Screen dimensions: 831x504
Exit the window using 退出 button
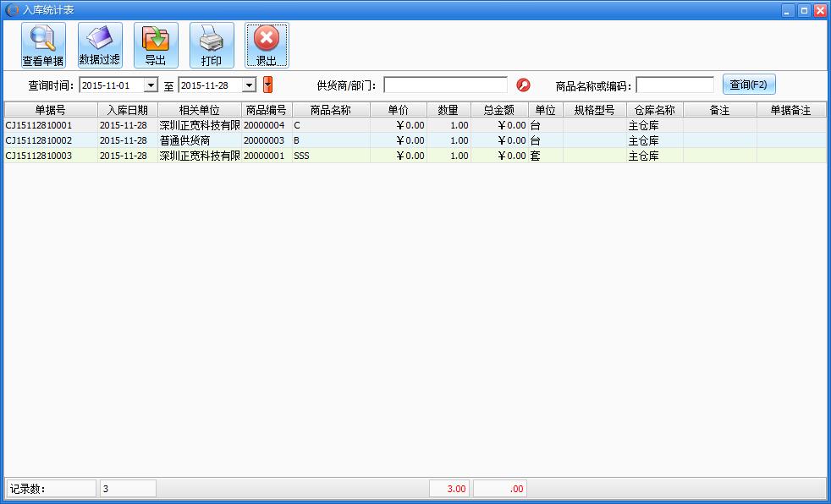267,45
